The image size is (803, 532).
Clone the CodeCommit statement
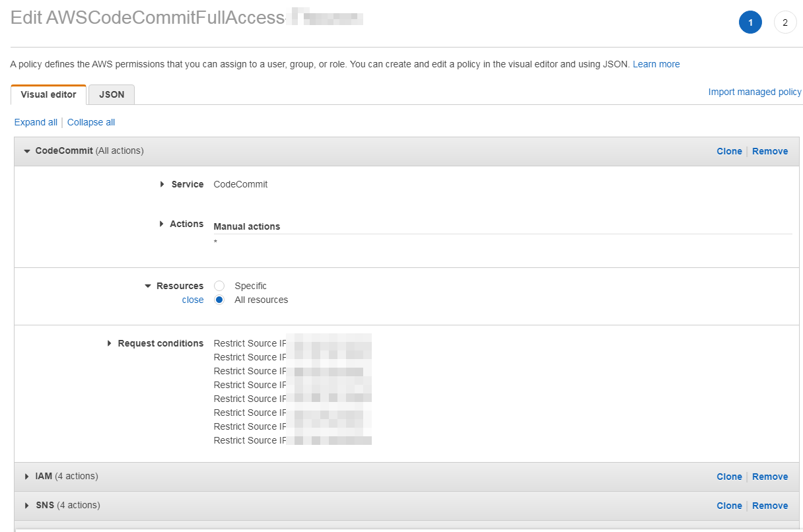729,151
